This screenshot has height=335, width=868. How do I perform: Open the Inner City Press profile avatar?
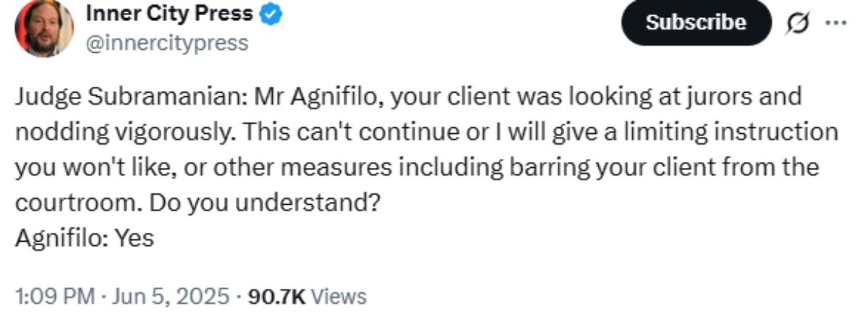point(45,27)
